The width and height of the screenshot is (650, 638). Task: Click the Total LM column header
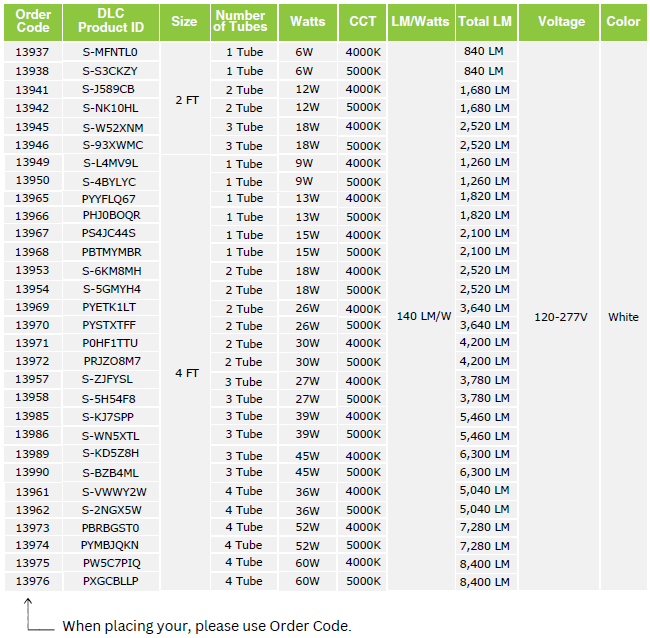[x=486, y=22]
